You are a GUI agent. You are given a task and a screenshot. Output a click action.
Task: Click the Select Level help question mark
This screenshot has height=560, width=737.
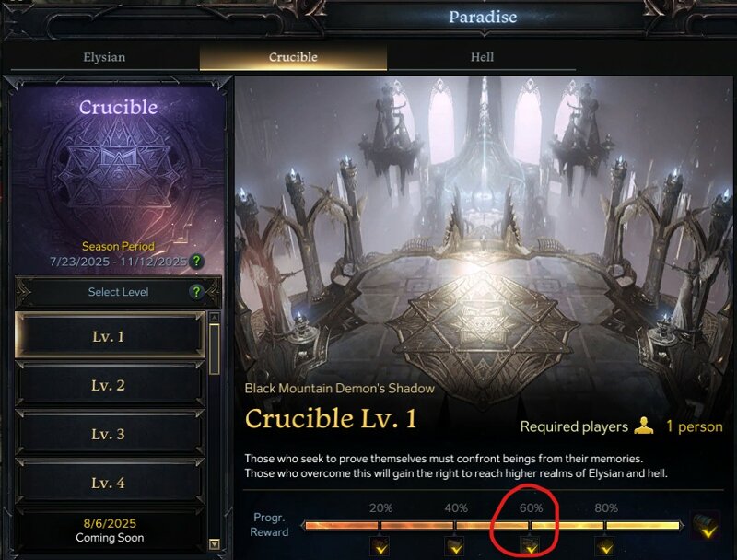click(x=196, y=292)
